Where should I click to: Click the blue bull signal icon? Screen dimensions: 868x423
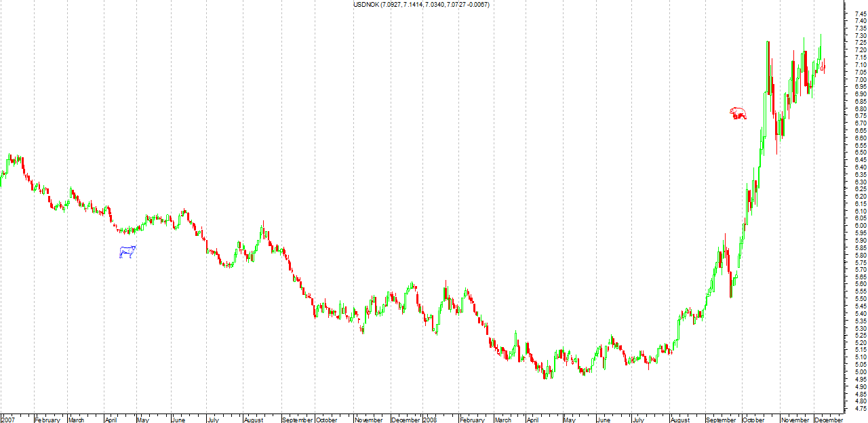pos(127,252)
